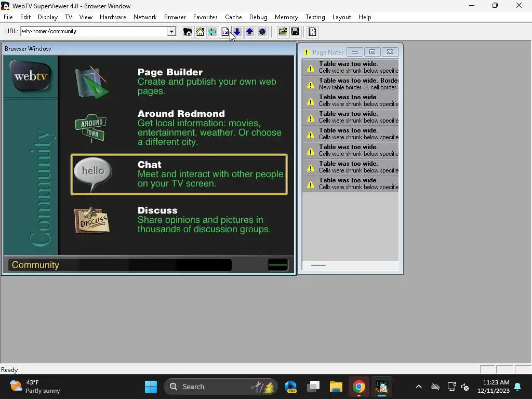This screenshot has height=399, width=532.
Task: Open the notifications bell
Action: pyautogui.click(x=518, y=387)
